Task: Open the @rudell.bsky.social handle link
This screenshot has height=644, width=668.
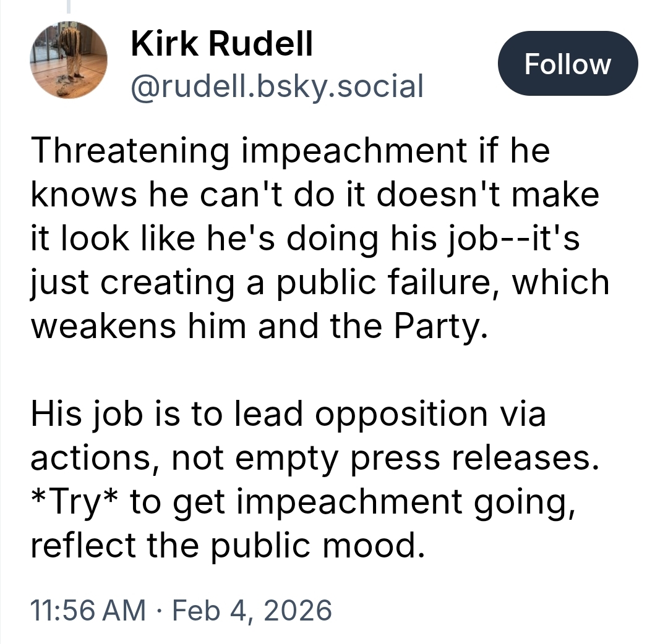Action: pos(277,85)
